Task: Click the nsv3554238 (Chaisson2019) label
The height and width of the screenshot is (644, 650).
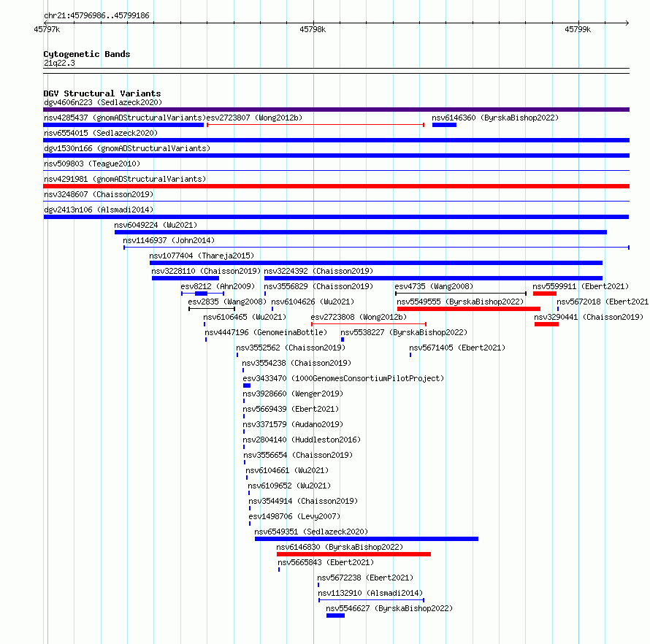Action: (297, 363)
